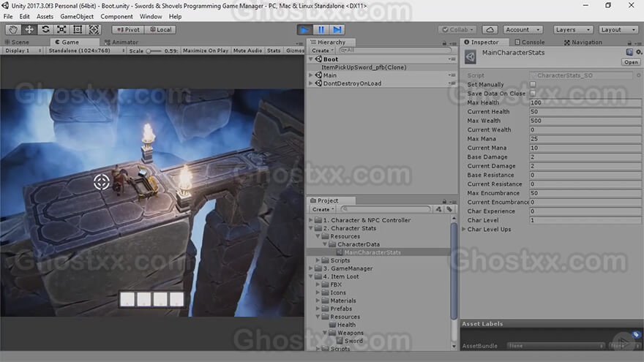
Task: Expand DontDestroyOnLoad in Hierarchy
Action: pos(311,83)
